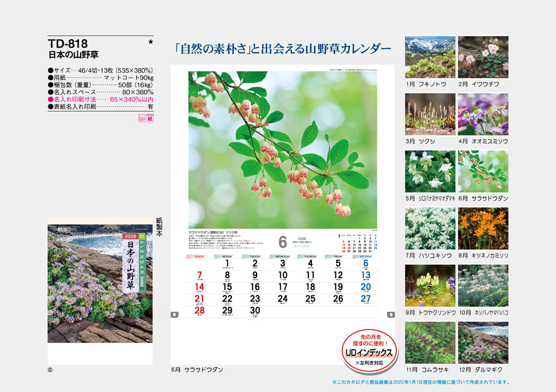The width and height of the screenshot is (556, 392).
Task: Select the 9月 トウヤクリンドウ thumbnail
Action: 430,286
